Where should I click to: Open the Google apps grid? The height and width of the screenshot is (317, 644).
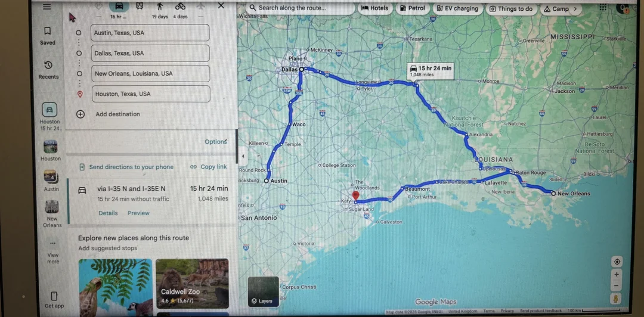603,8
